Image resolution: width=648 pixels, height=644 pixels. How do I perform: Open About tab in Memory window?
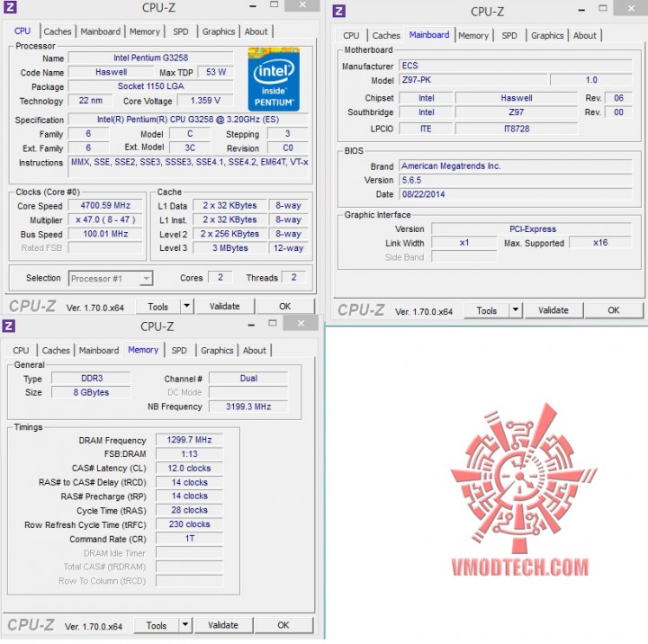click(x=254, y=350)
